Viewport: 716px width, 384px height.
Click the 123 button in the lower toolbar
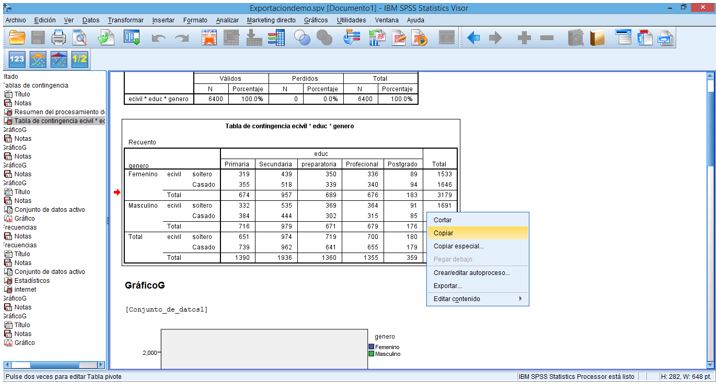point(17,59)
